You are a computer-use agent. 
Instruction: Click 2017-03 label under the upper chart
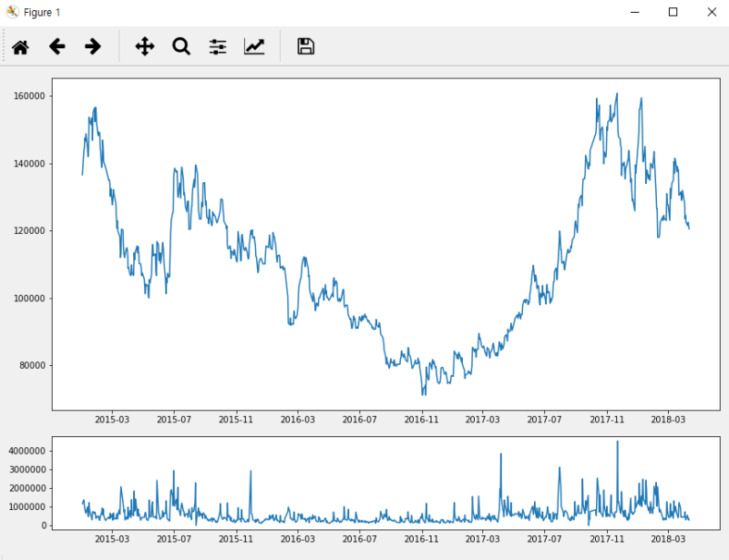483,419
